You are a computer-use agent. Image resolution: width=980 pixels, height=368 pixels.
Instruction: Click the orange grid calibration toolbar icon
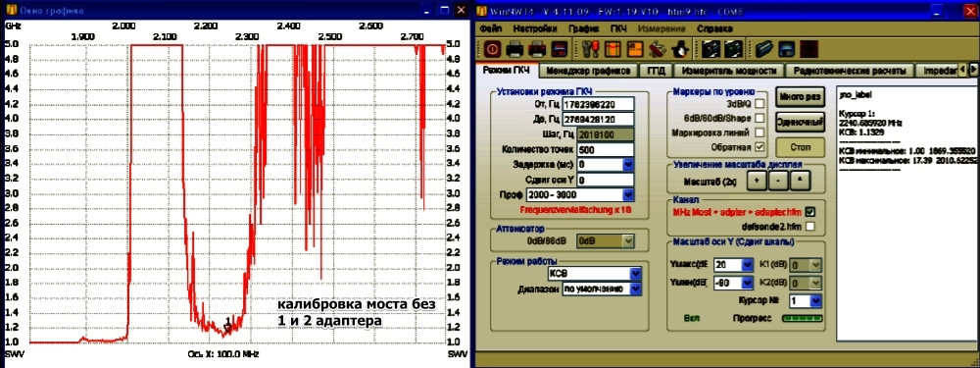tap(612, 49)
